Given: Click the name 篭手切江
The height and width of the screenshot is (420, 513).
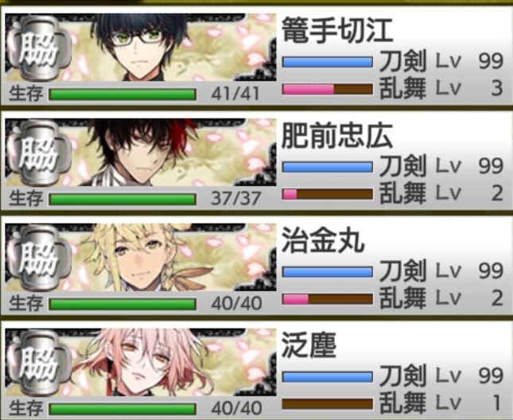Looking at the screenshot, I should tap(337, 30).
